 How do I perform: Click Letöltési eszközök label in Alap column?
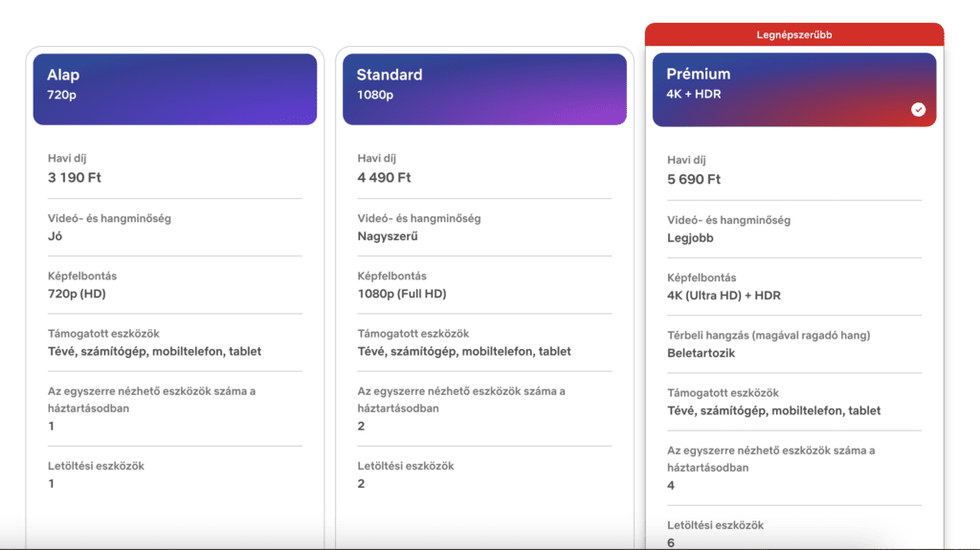tap(96, 466)
